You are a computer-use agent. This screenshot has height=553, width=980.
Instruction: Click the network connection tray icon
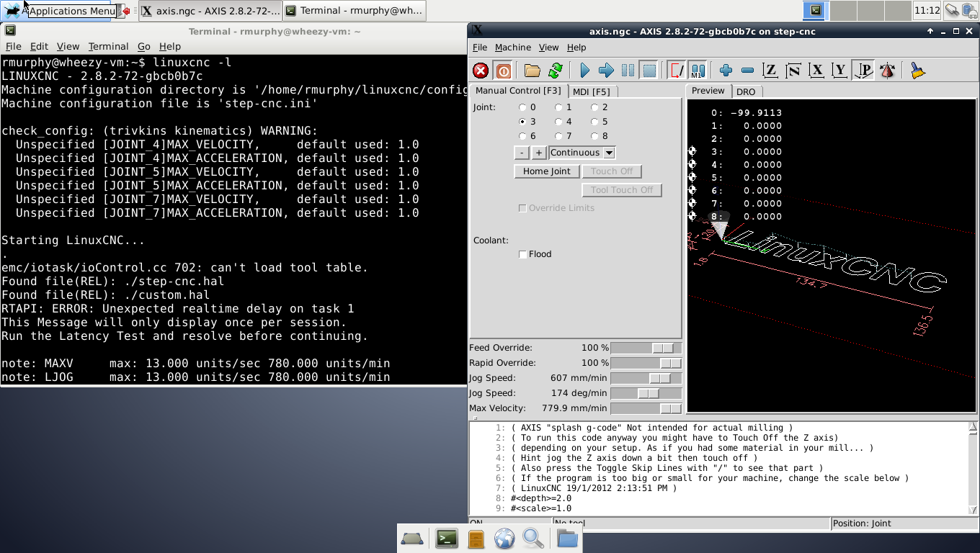953,10
